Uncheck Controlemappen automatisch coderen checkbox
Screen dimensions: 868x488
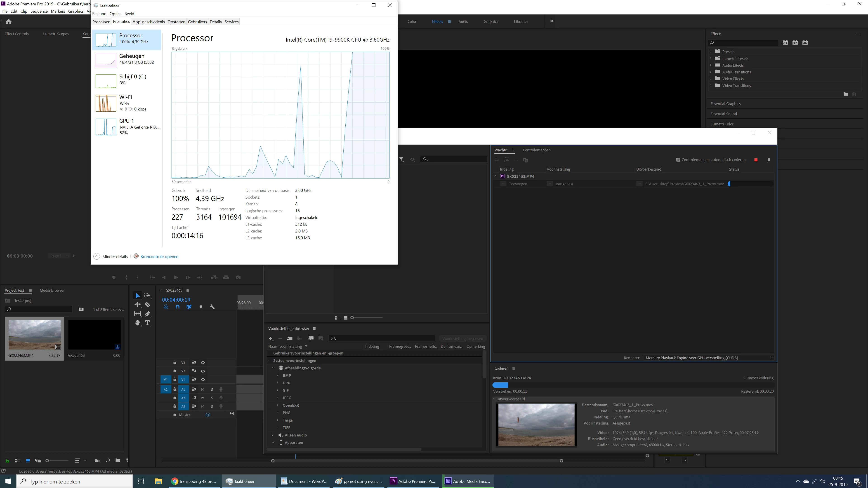coord(678,160)
